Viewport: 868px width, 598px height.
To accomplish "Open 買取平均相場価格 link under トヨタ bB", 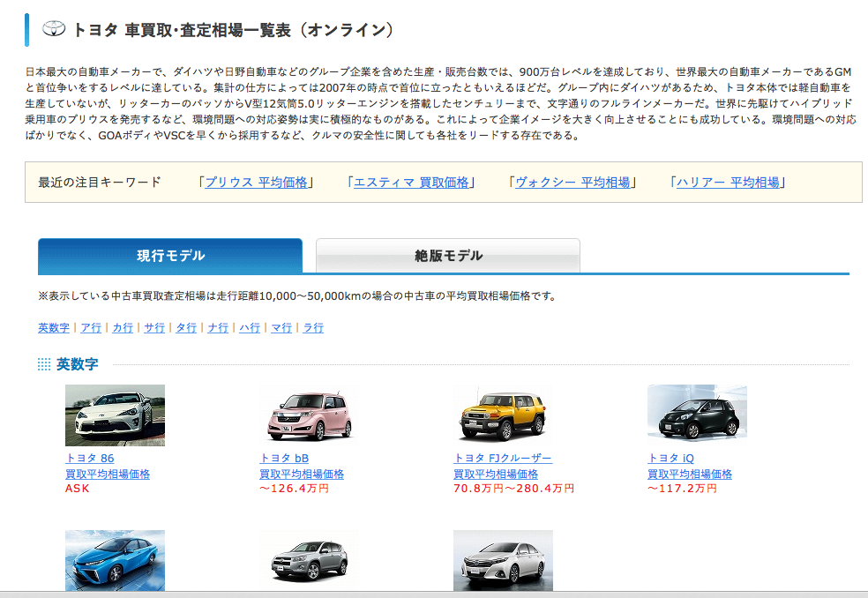I will [x=302, y=474].
